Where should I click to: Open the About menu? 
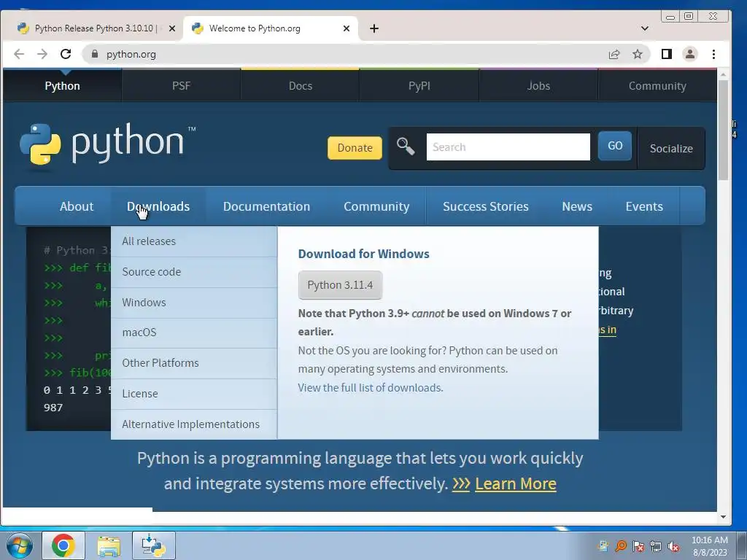click(77, 206)
